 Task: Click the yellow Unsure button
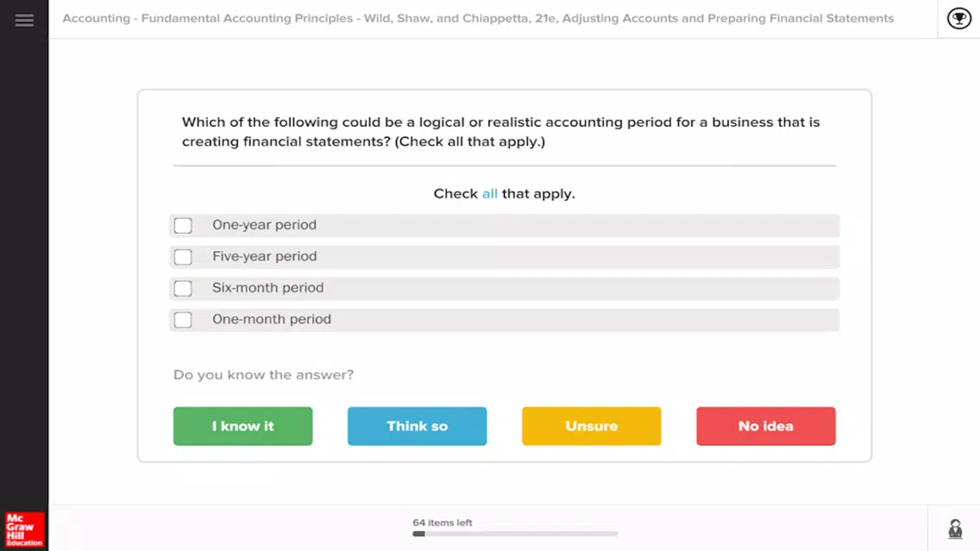pos(591,426)
